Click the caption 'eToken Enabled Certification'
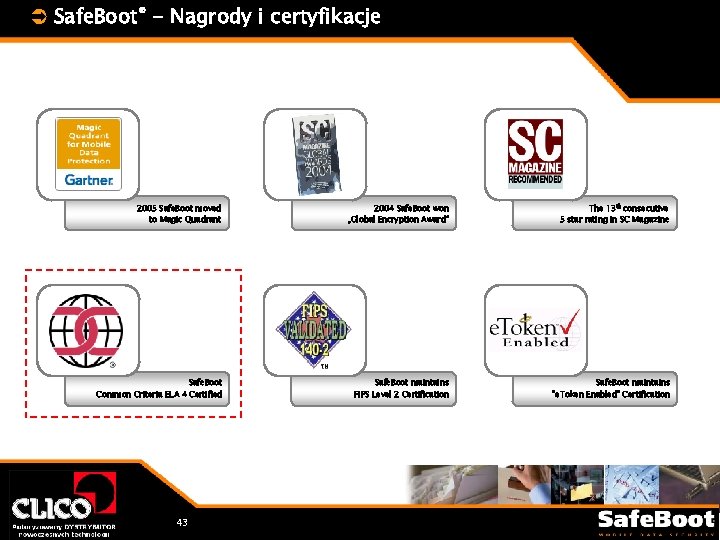720x540 pixels. click(x=611, y=388)
